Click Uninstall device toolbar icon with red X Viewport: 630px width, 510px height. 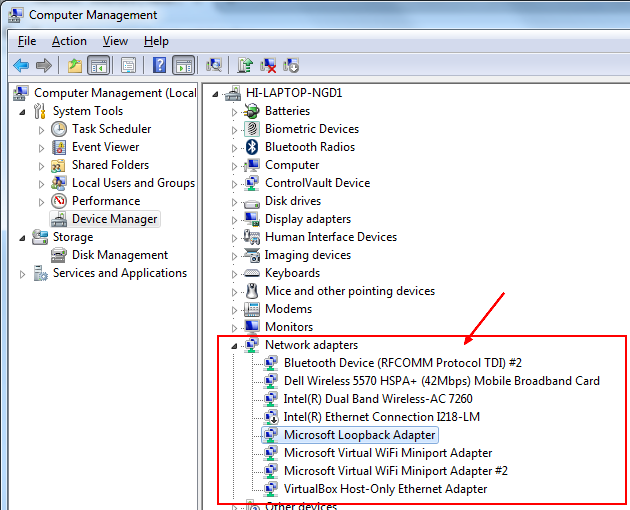coord(268,65)
